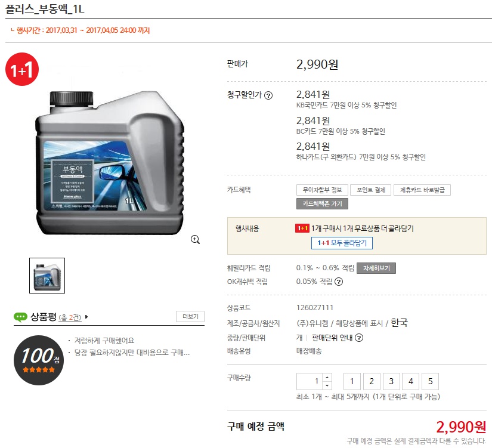Image resolution: width=492 pixels, height=448 pixels.
Task: Select quantity 3
Action: point(391,381)
